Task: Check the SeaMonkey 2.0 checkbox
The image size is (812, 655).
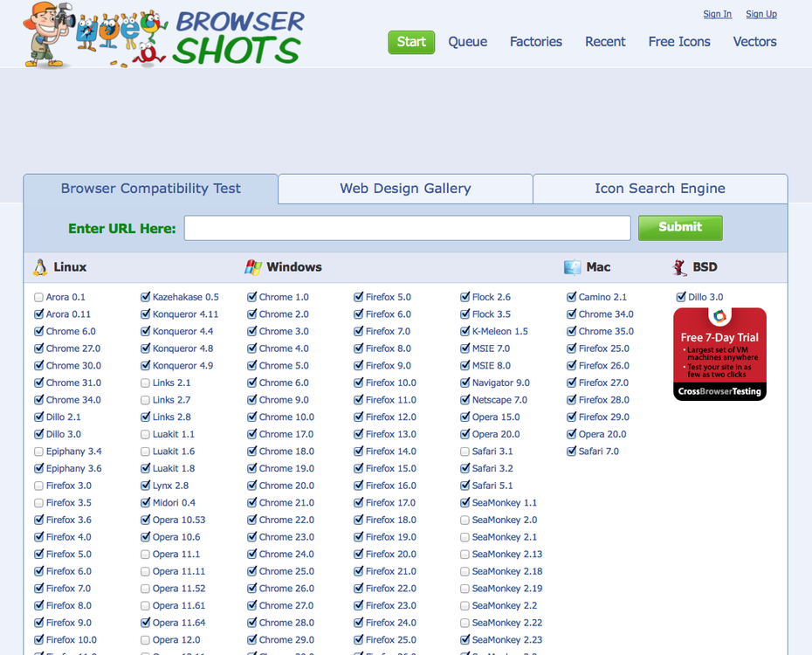Action: (464, 520)
